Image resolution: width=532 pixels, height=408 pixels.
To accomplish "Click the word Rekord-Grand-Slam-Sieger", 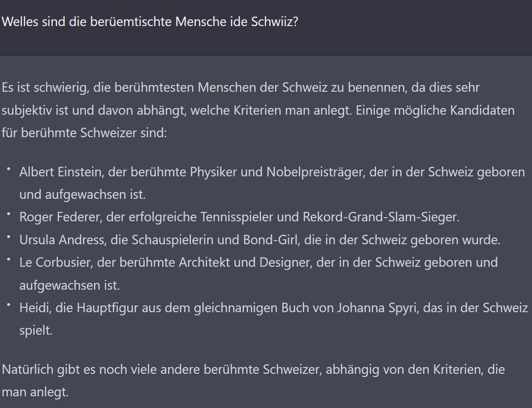I will coord(381,217).
